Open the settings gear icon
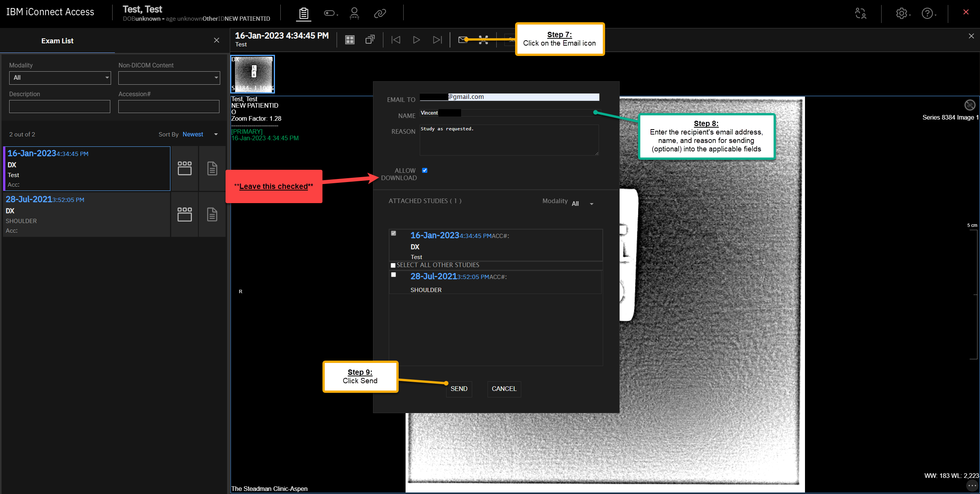Viewport: 980px width, 494px height. pyautogui.click(x=901, y=13)
